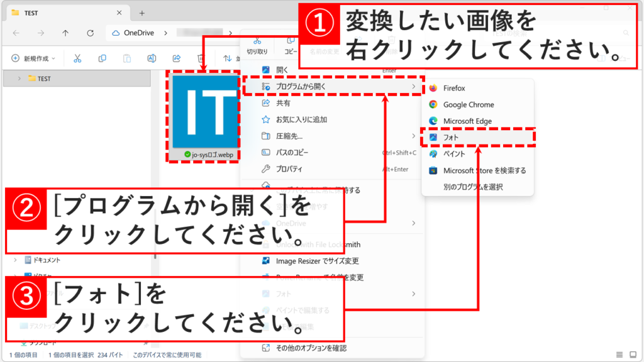This screenshot has width=644, height=362.
Task: Toggle details view in the status bar
Action: click(x=619, y=354)
